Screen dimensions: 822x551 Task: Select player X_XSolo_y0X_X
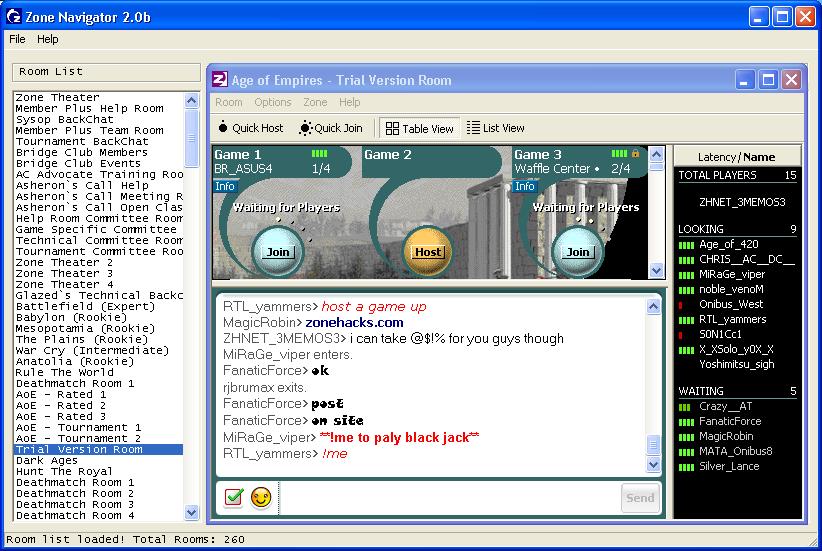(x=736, y=350)
